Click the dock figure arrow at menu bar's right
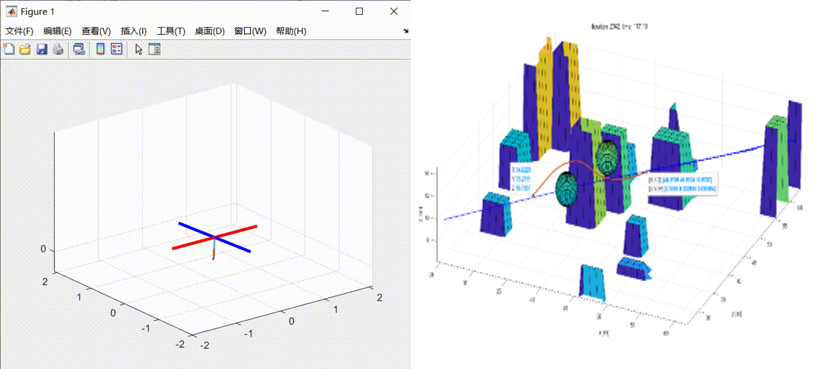The image size is (822, 369). pos(405,31)
